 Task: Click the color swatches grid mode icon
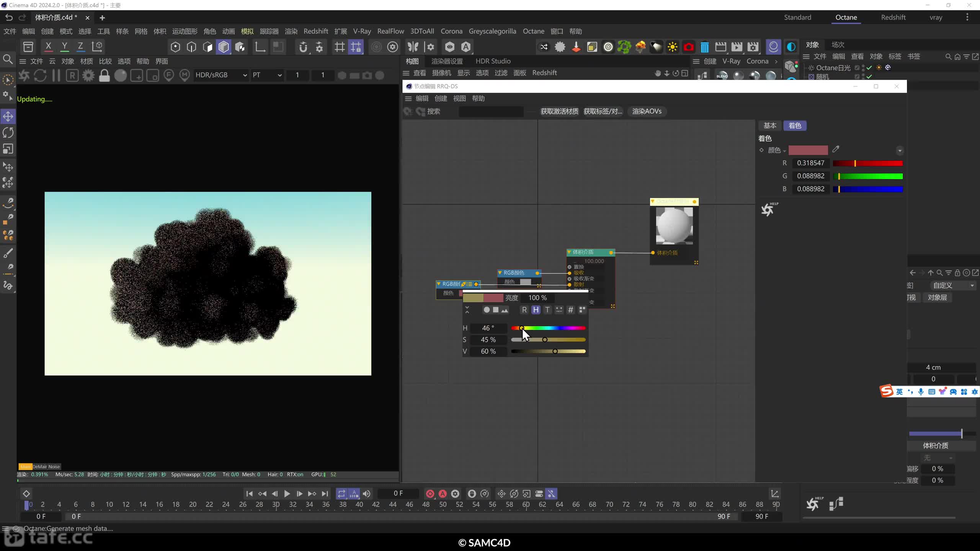582,310
